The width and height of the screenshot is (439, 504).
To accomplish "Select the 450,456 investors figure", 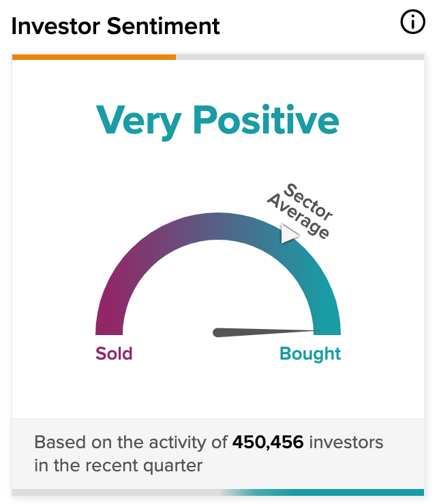I will (268, 442).
